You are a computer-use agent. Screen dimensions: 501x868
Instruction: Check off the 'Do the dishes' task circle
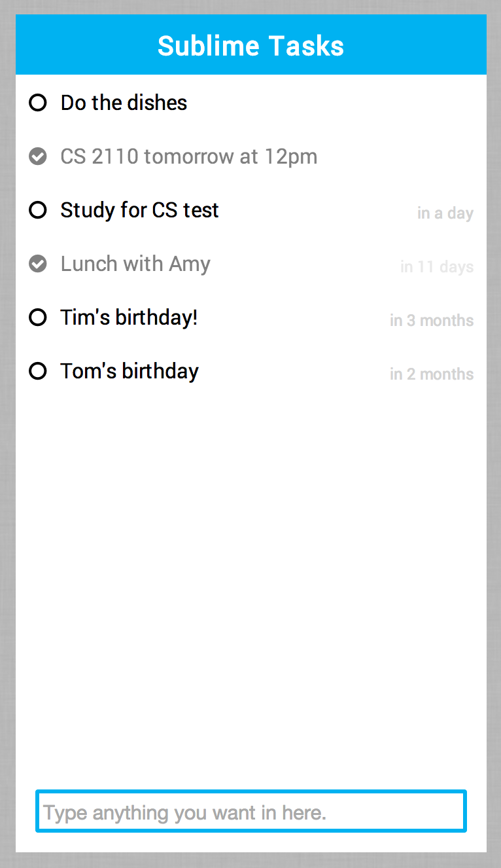point(38,103)
